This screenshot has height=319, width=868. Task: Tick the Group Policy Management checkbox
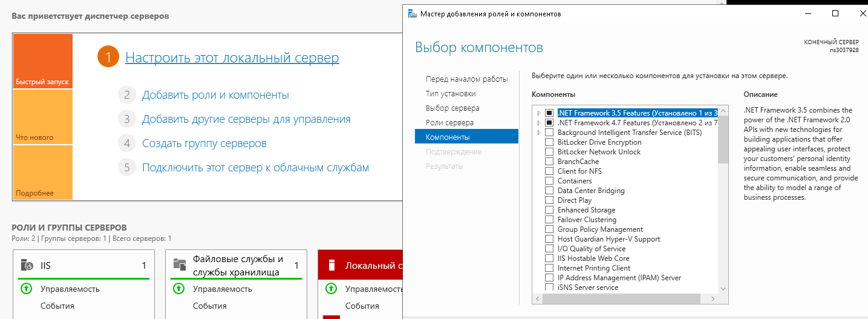pyautogui.click(x=549, y=229)
